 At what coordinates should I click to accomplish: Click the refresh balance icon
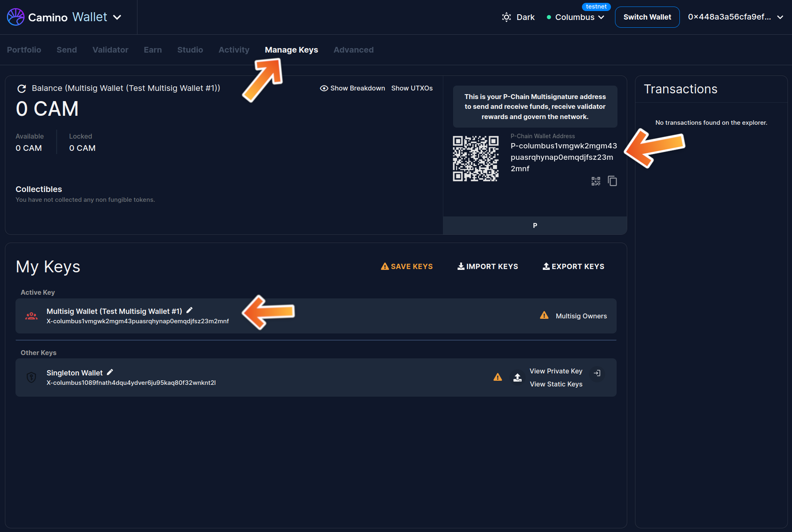pos(22,88)
